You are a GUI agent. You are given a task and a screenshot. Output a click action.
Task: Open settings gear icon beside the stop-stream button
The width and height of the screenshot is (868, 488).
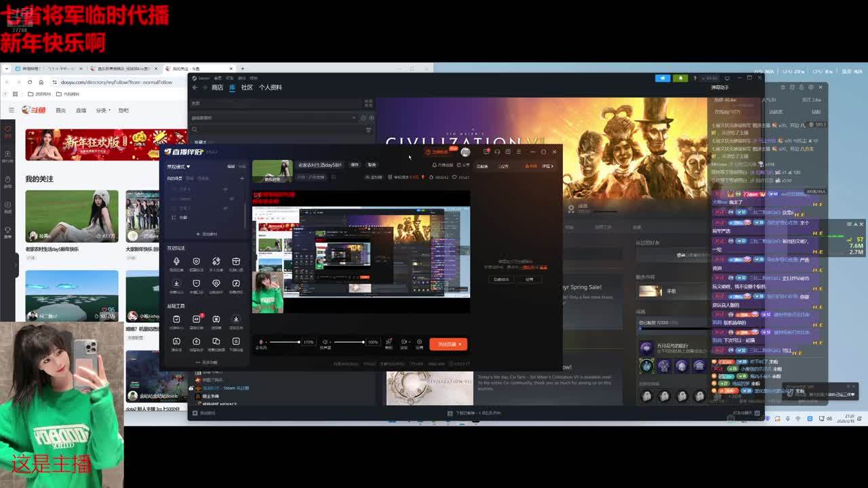pos(419,342)
